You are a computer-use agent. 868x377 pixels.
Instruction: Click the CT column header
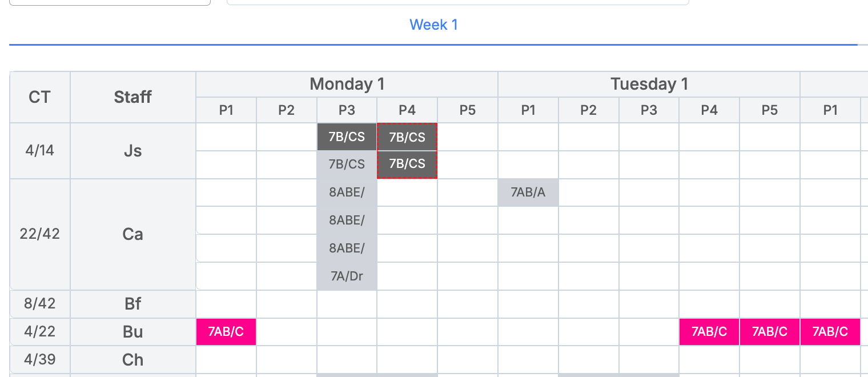tap(39, 97)
